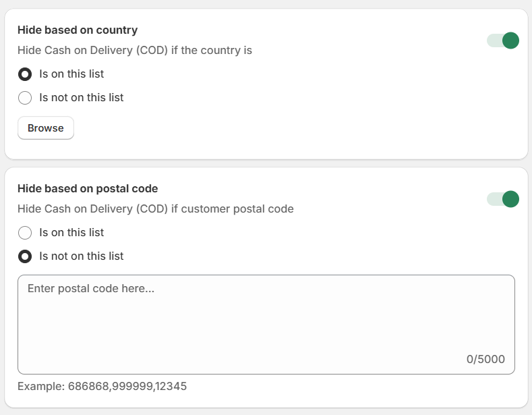Click the Example: 686868,999999,12345 helper text
532x415 pixels.
[102, 387]
